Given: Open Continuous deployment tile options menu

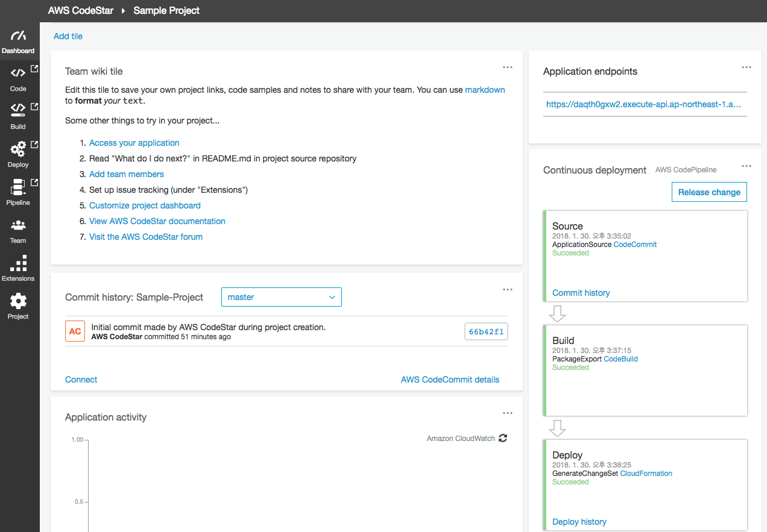Looking at the screenshot, I should 746,166.
